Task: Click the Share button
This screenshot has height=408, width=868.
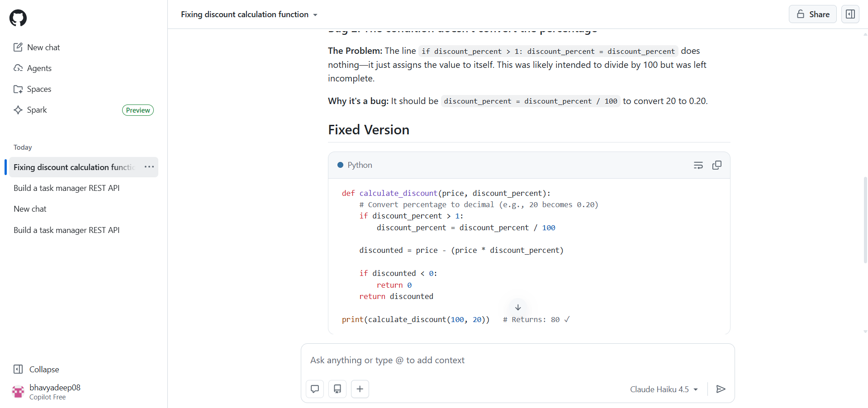Action: click(812, 14)
